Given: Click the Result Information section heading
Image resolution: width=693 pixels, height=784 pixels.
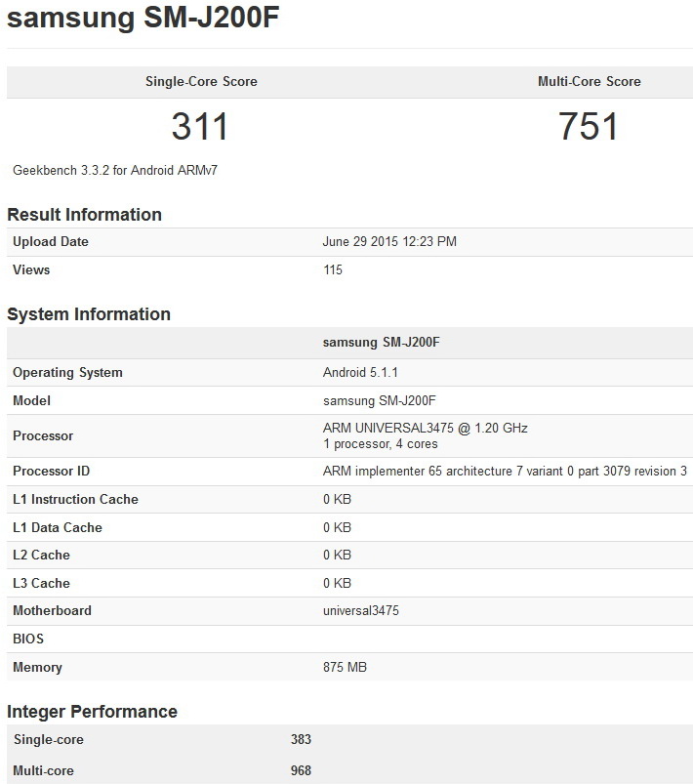Looking at the screenshot, I should tap(84, 215).
